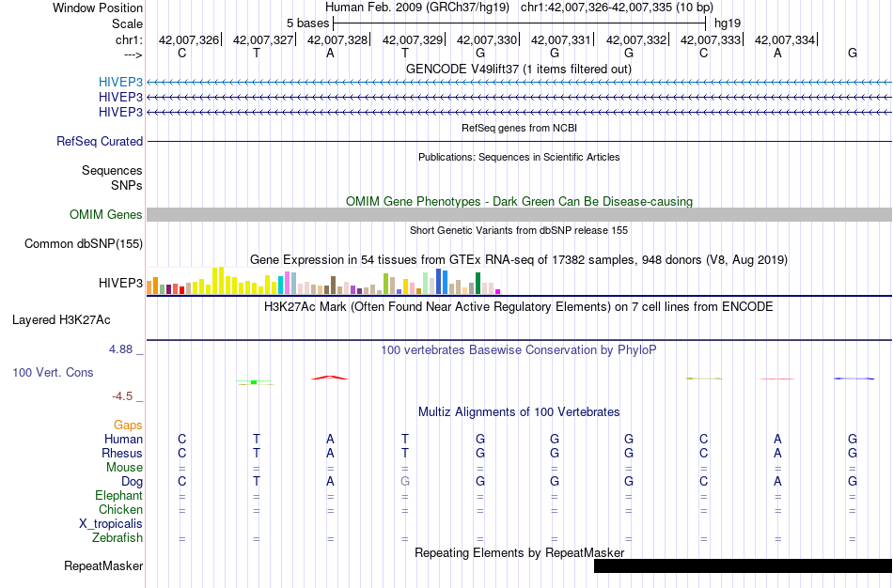Click position label 42,007,329

click(x=413, y=39)
